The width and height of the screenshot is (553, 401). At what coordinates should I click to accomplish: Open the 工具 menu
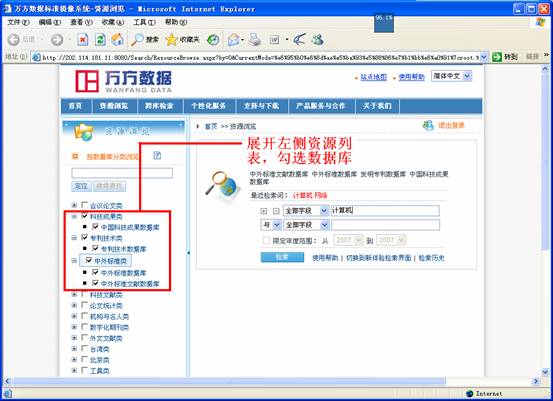coord(144,22)
